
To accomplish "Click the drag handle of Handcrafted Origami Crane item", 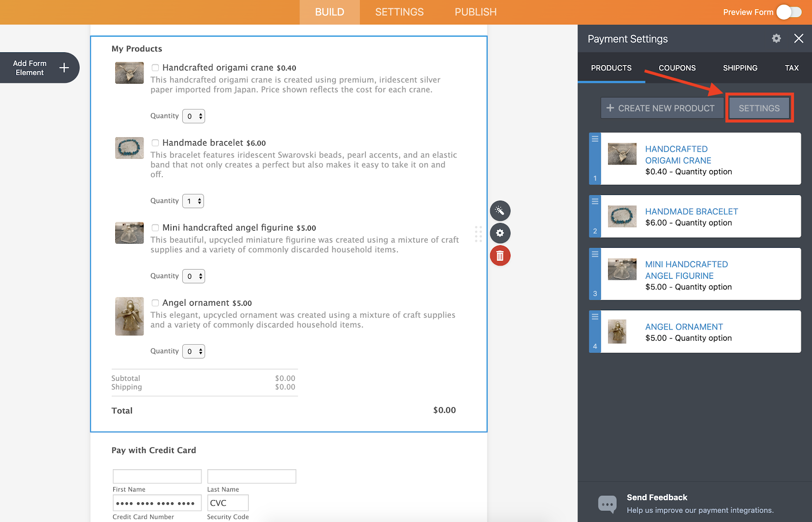I will 595,139.
